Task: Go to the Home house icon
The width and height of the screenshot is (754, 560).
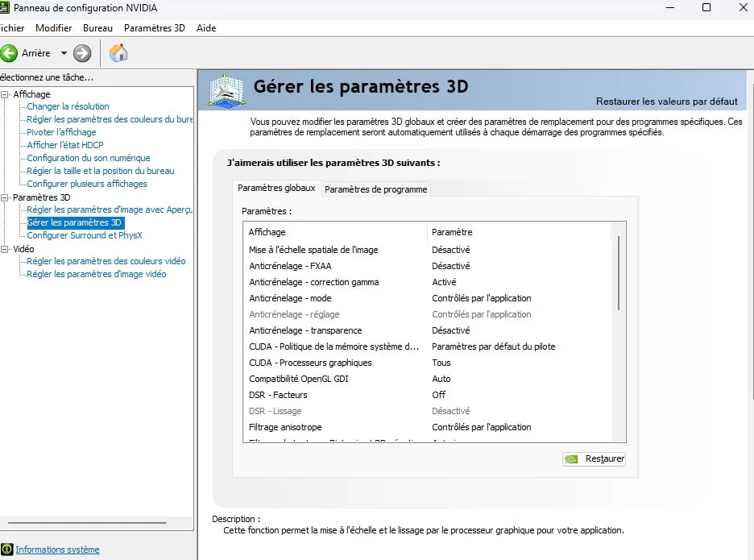Action: [x=118, y=53]
